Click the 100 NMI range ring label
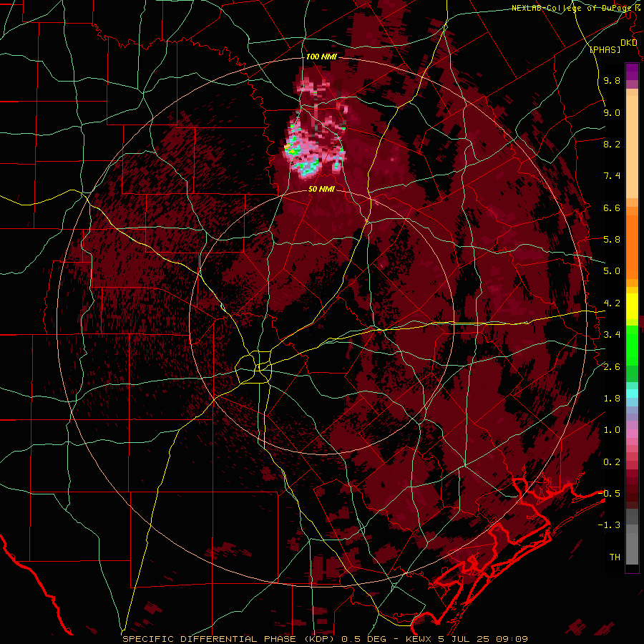 coord(321,57)
